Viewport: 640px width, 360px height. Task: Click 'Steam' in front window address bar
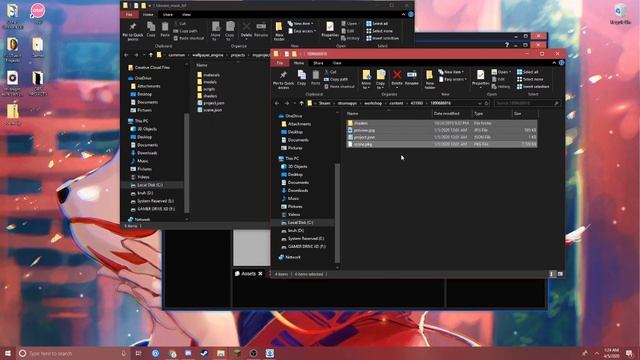(324, 103)
